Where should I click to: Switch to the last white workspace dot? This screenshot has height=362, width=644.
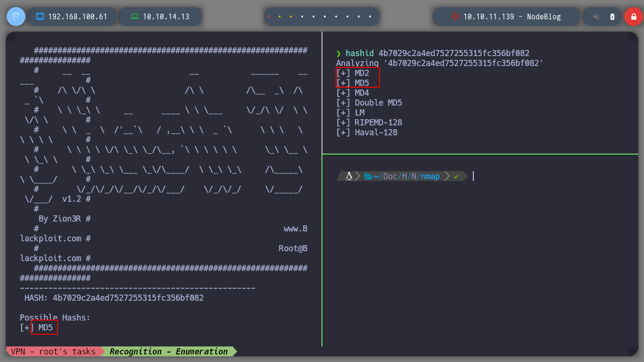click(370, 16)
